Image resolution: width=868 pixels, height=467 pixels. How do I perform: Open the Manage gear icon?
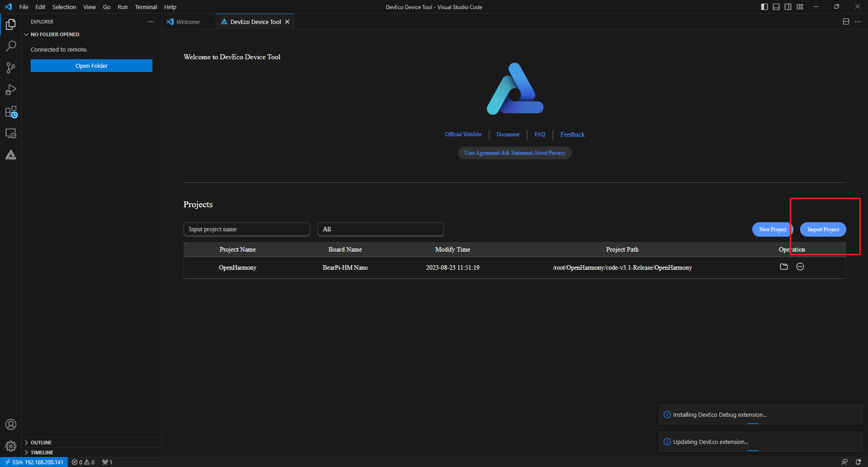11,446
